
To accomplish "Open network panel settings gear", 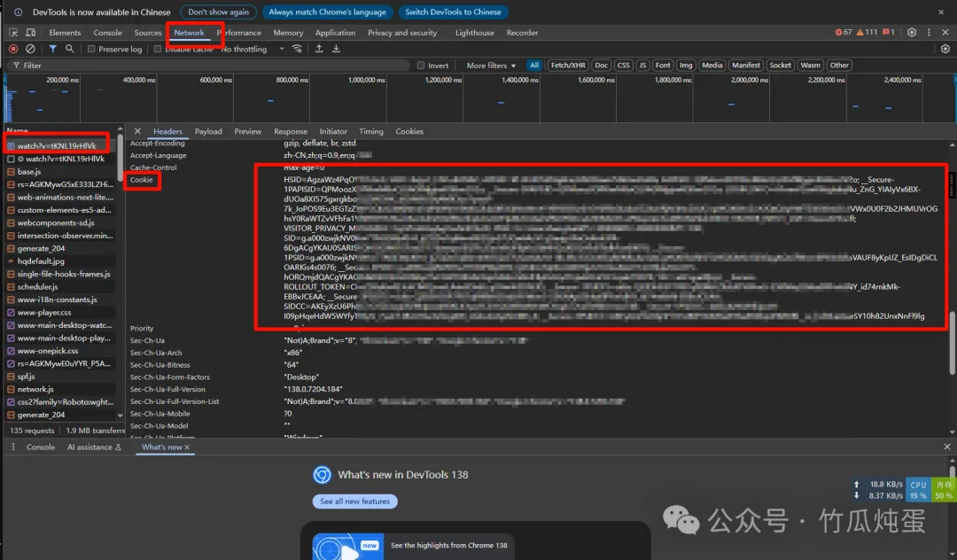I will [x=945, y=49].
